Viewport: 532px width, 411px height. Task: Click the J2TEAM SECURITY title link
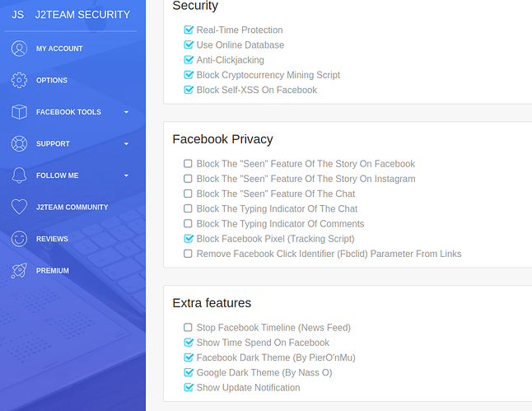click(x=82, y=15)
